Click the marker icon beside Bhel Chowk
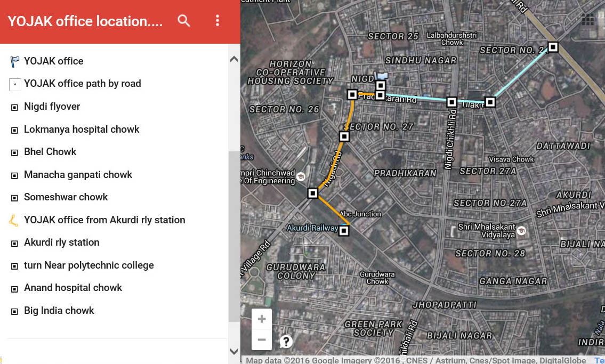The image size is (605, 364). point(14,152)
